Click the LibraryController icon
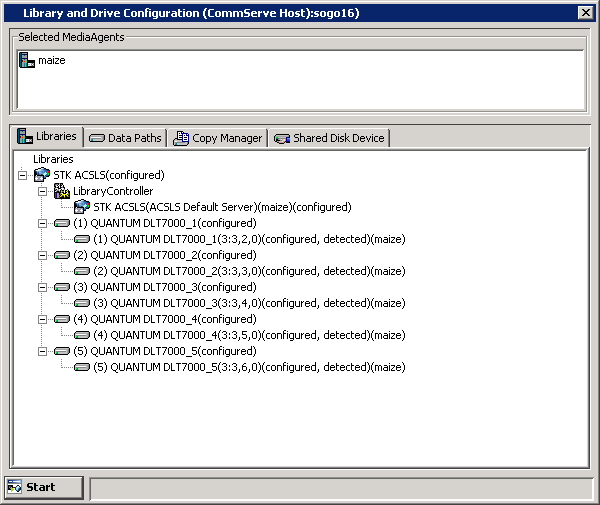Screen dimensions: 600x505 tap(62, 191)
